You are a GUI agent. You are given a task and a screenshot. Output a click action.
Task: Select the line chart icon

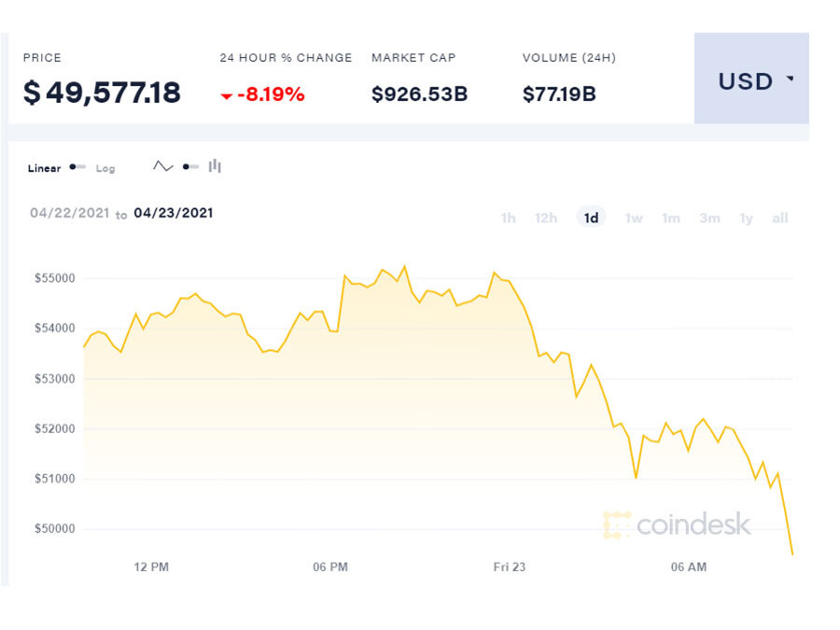(163, 167)
